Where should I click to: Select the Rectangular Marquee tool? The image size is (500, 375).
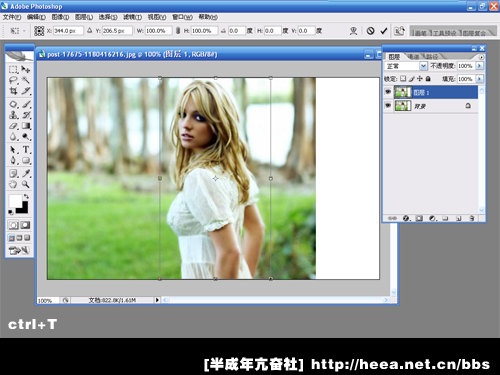pyautogui.click(x=13, y=69)
